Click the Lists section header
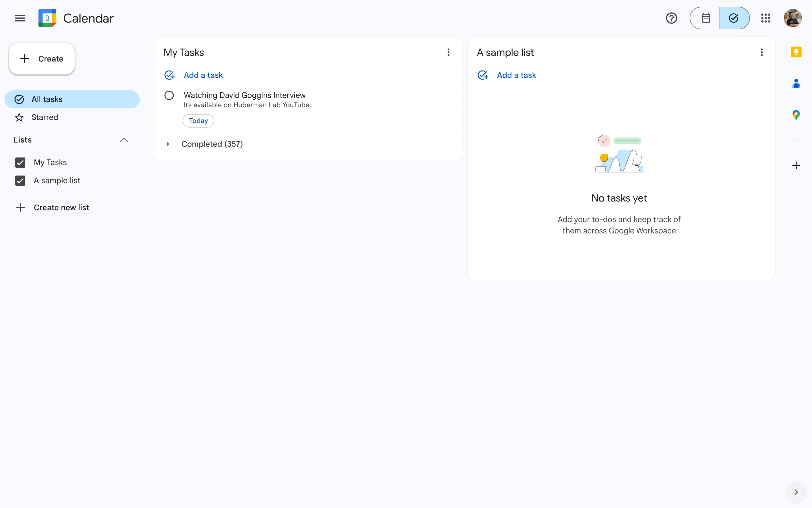The image size is (812, 508). (23, 140)
